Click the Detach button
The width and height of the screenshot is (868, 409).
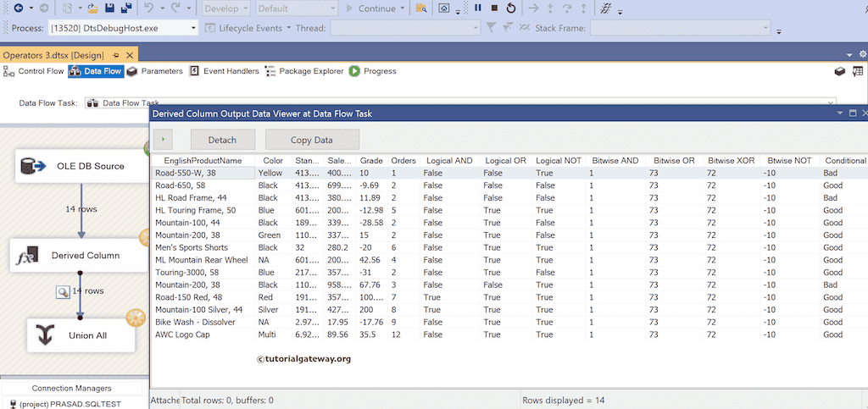point(222,140)
